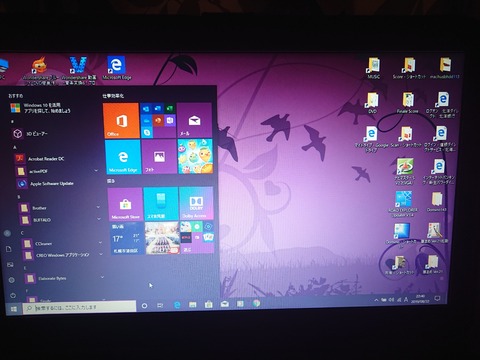Open File Explorer from the taskbar

[x=193, y=304]
